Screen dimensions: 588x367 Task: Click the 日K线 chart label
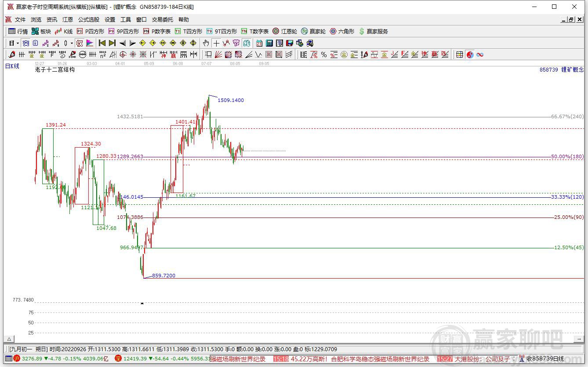point(12,66)
